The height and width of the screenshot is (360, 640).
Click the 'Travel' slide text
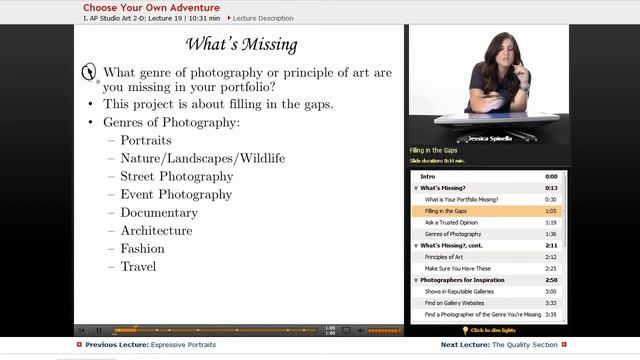[138, 267]
